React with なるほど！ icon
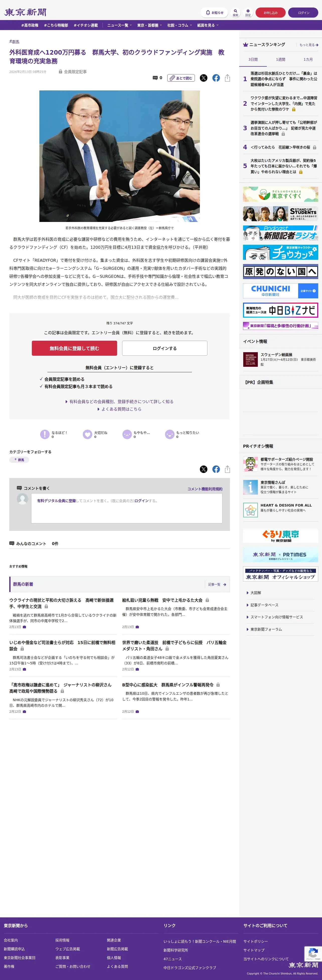This screenshot has width=322, height=980. pos(45,434)
